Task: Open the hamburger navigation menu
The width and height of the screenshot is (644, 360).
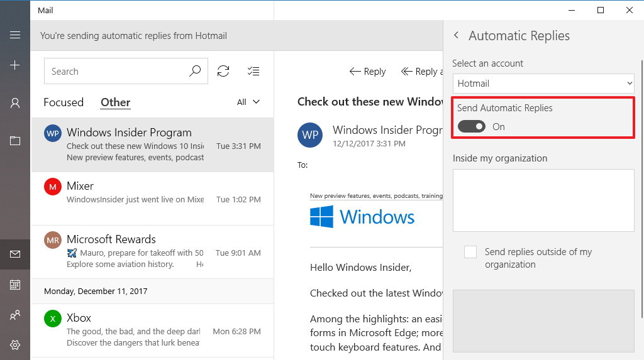Action: [15, 35]
